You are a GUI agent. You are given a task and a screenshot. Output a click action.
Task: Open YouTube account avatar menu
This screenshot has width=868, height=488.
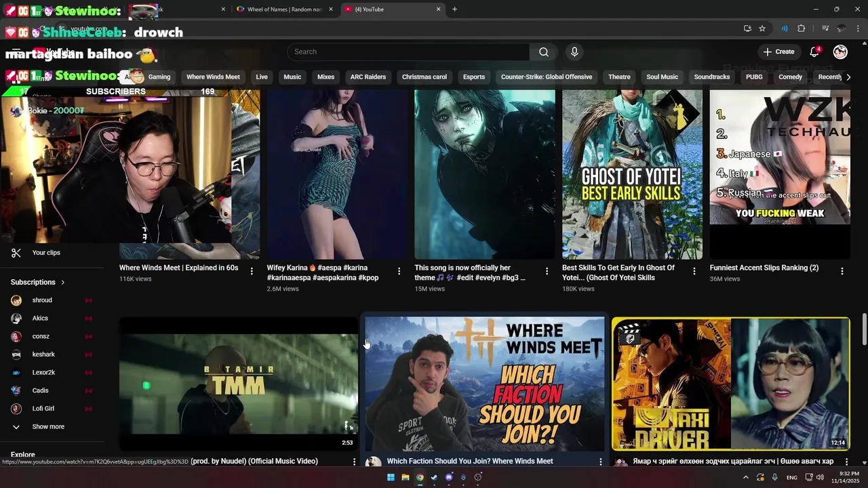(840, 52)
